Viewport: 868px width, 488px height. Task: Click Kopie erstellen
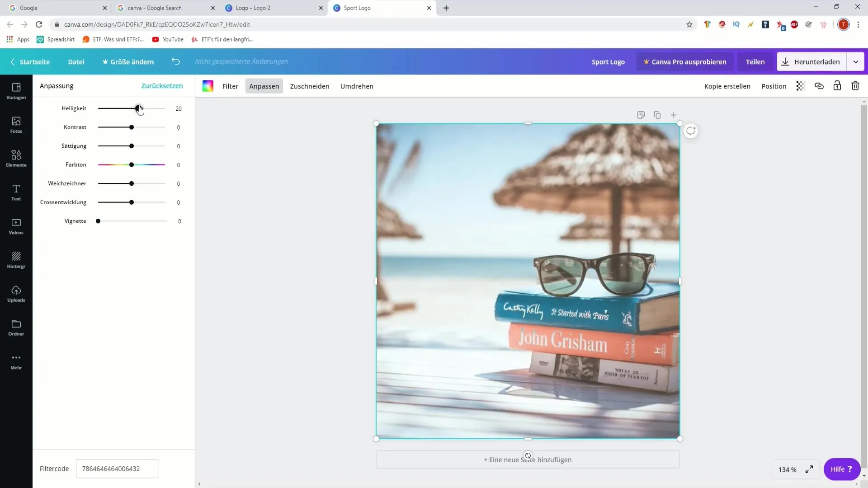pyautogui.click(x=727, y=86)
